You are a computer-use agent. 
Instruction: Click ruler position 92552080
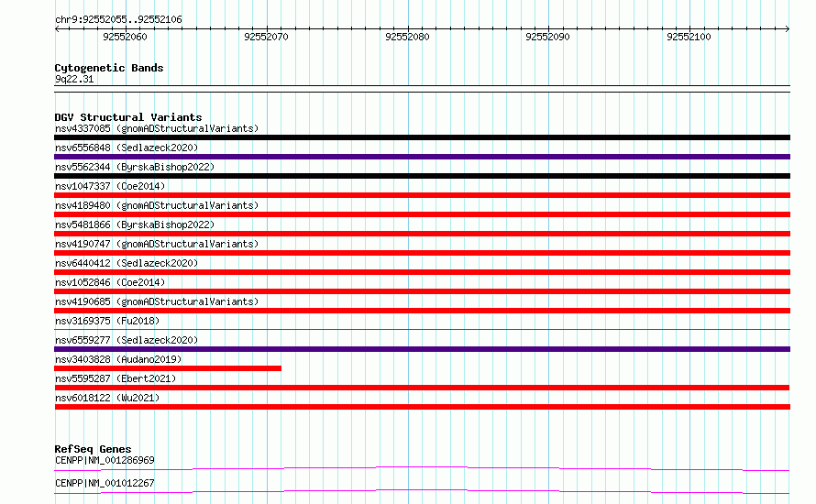point(407,37)
